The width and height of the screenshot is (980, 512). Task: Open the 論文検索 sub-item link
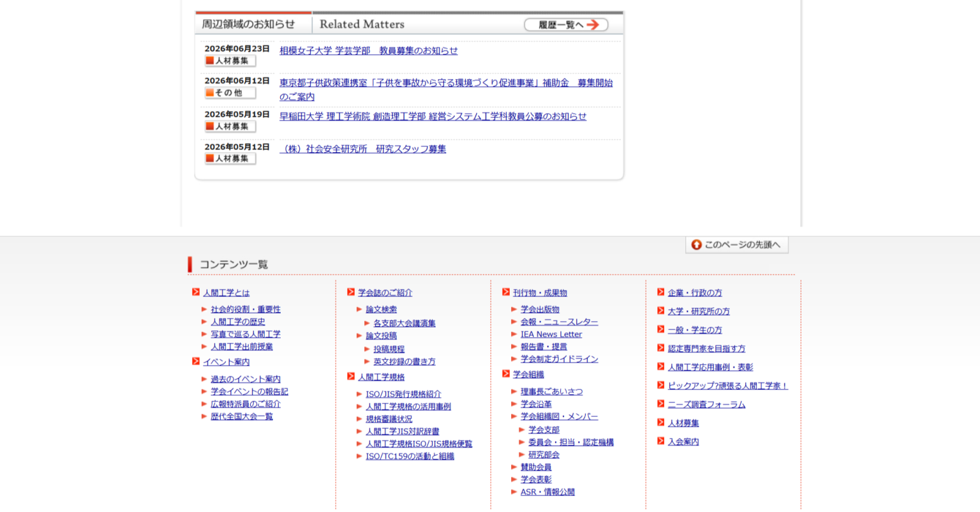[x=381, y=310]
